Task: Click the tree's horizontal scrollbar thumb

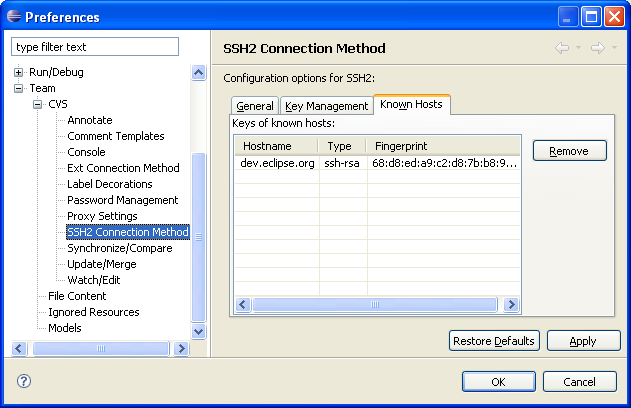Action: (101, 348)
